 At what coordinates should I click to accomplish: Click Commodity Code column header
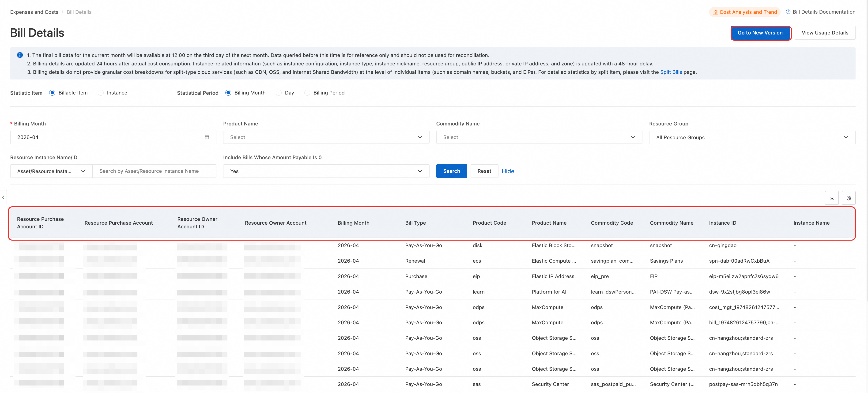point(611,223)
